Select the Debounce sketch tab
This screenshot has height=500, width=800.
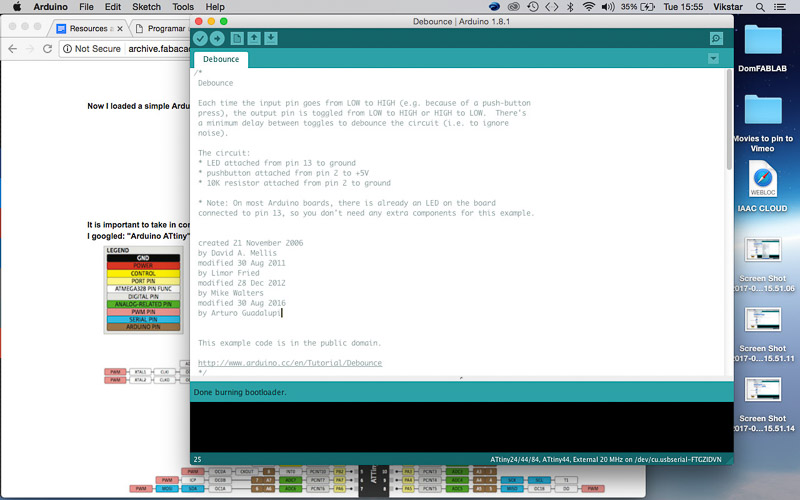[221, 59]
